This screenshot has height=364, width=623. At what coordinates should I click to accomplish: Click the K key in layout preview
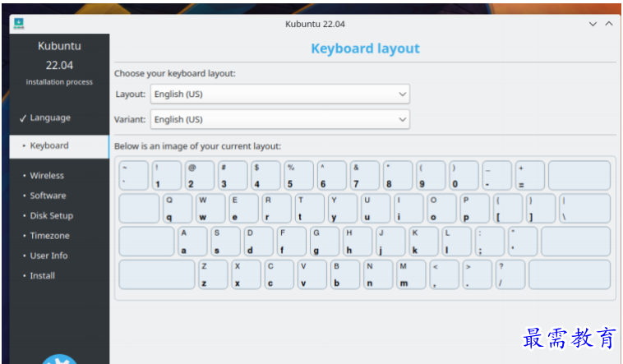tap(423, 242)
